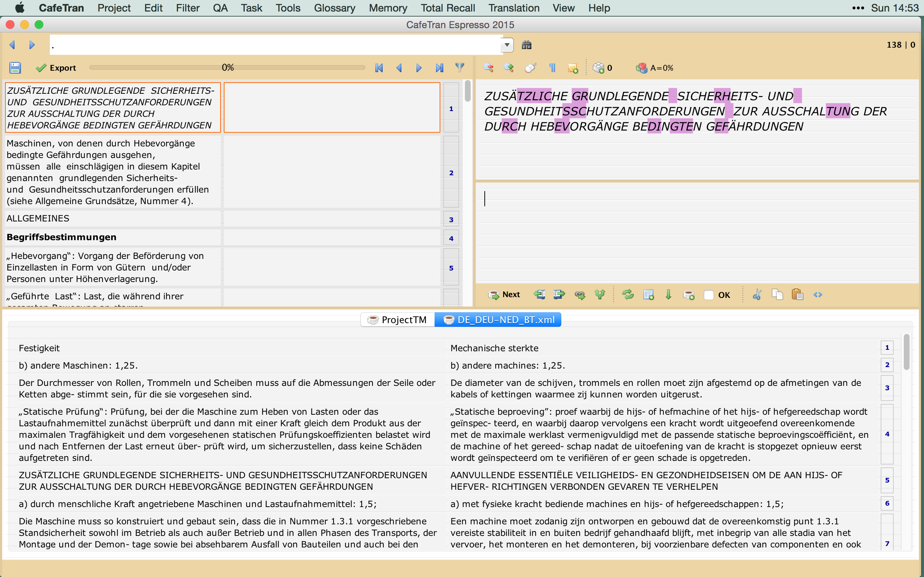Click the Next segment button

504,295
